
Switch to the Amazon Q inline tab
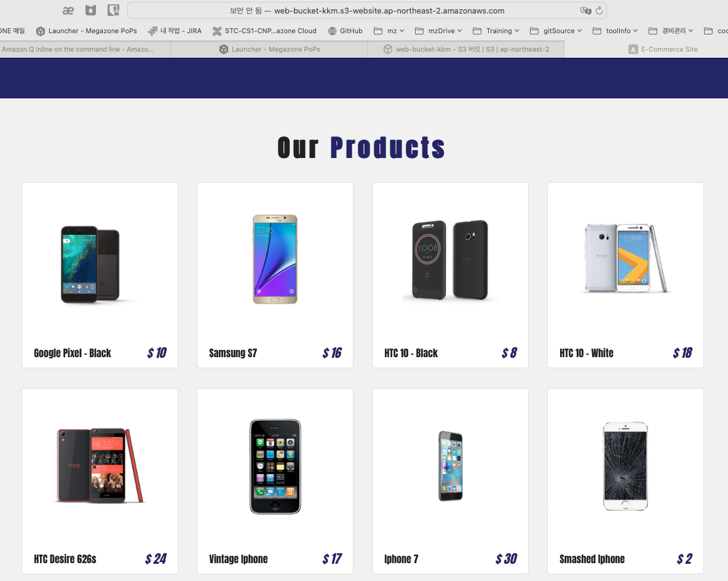point(77,49)
